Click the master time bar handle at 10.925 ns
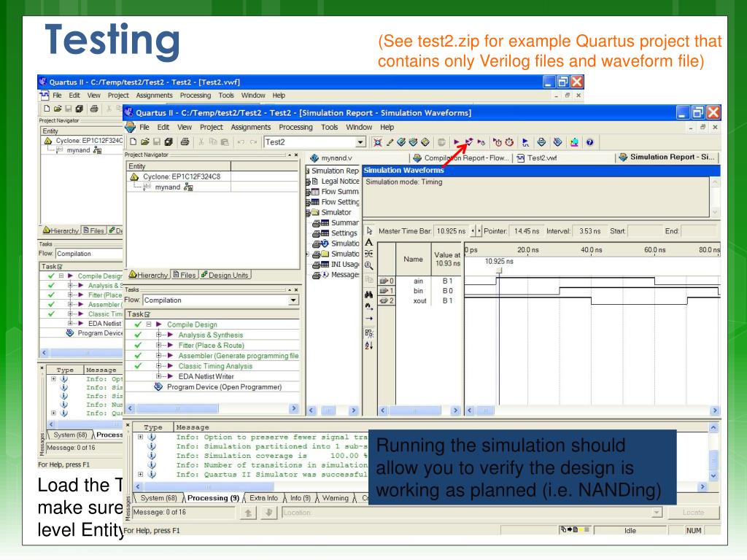The width and height of the screenshot is (747, 560). pyautogui.click(x=499, y=271)
